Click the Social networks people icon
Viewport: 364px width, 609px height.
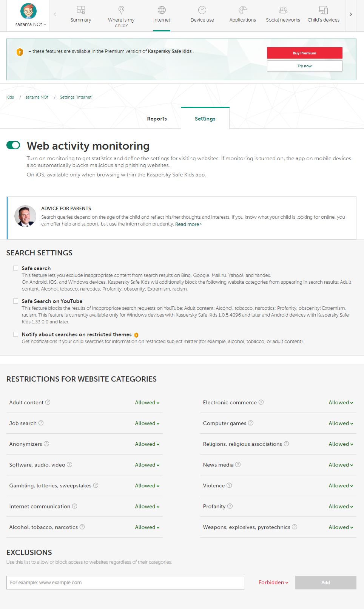[x=283, y=10]
